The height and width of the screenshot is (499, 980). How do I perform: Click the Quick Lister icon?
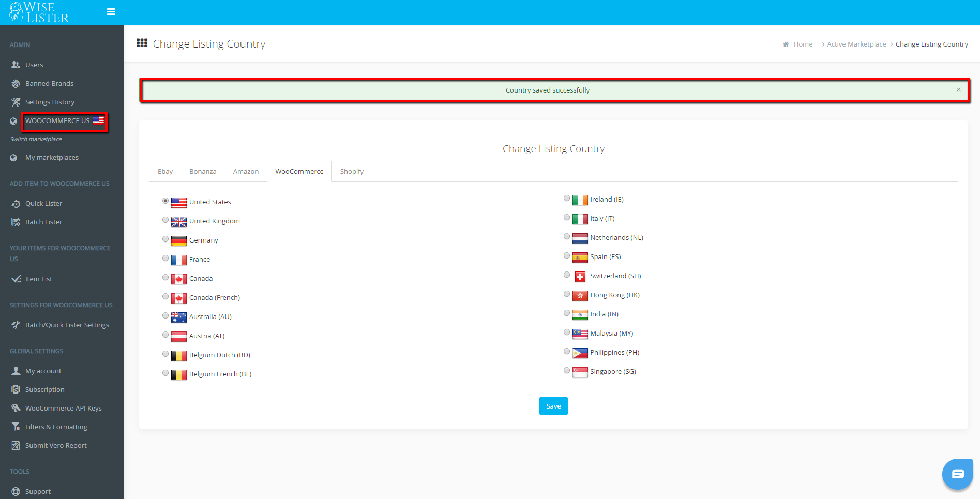(x=16, y=203)
